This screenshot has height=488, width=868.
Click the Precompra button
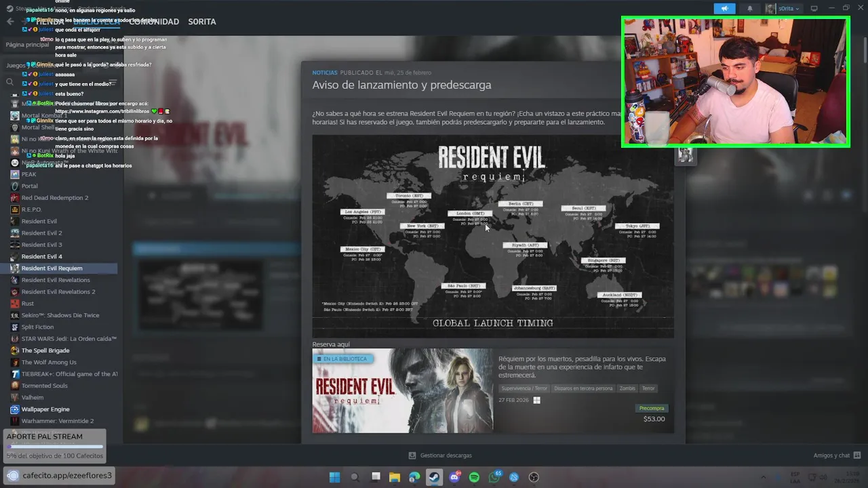[x=652, y=408]
